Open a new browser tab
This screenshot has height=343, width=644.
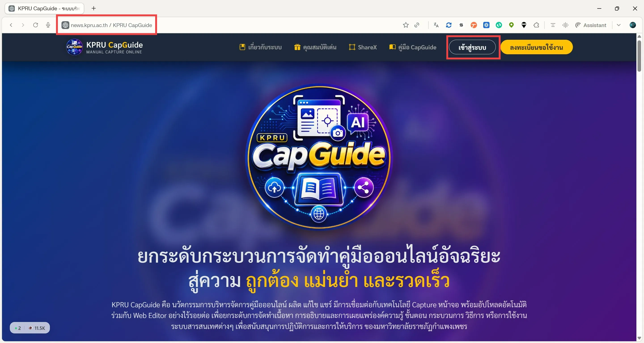click(x=94, y=8)
